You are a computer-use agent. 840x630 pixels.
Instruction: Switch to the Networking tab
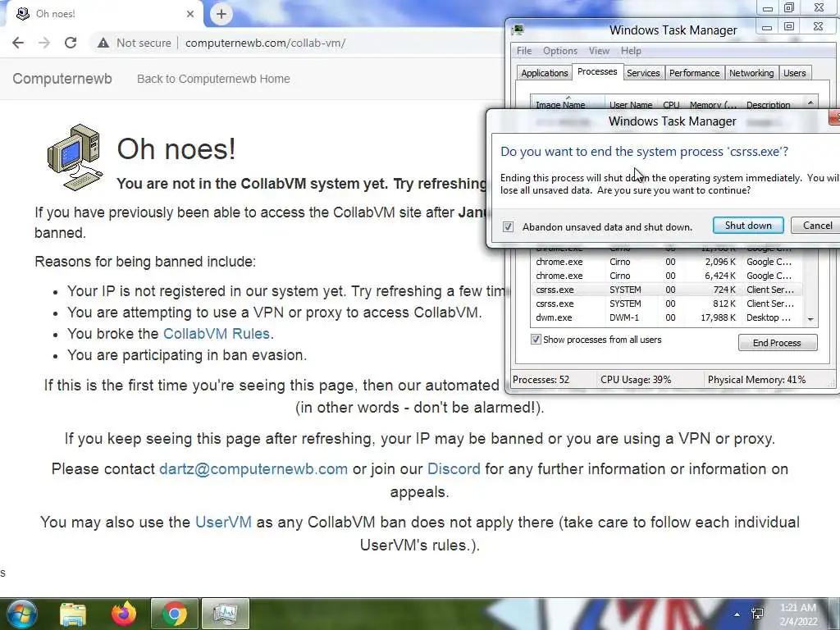(x=751, y=73)
